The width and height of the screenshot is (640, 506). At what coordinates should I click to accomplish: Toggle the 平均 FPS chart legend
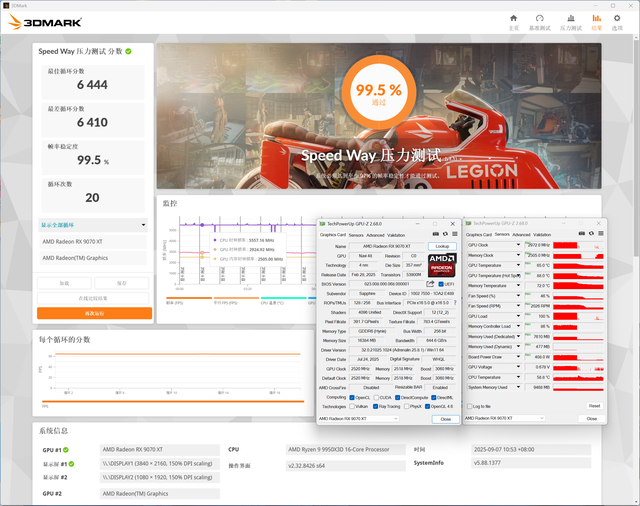click(236, 301)
